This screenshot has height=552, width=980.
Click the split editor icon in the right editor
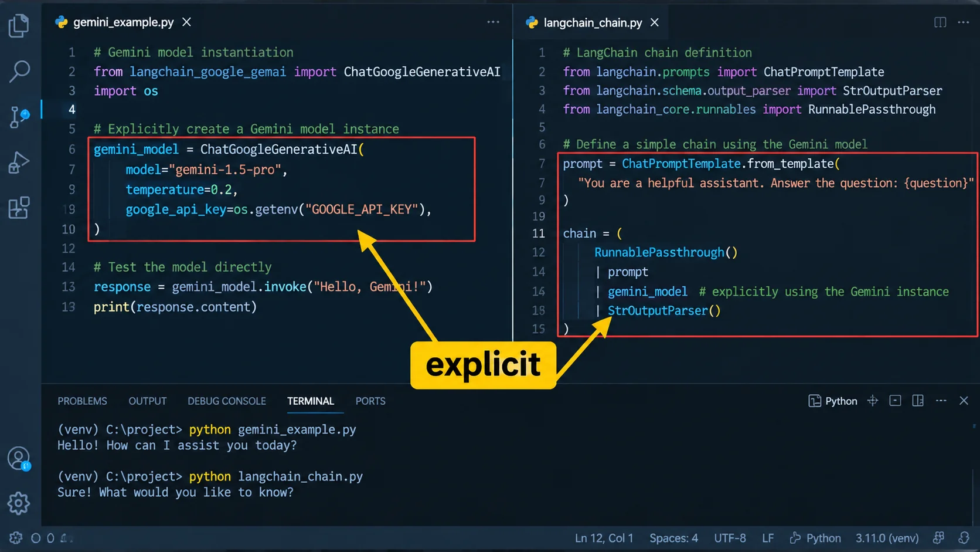click(x=940, y=22)
